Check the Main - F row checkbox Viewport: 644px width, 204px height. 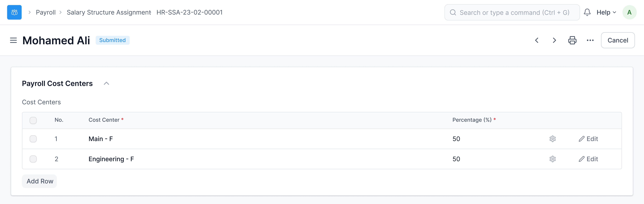click(33, 139)
